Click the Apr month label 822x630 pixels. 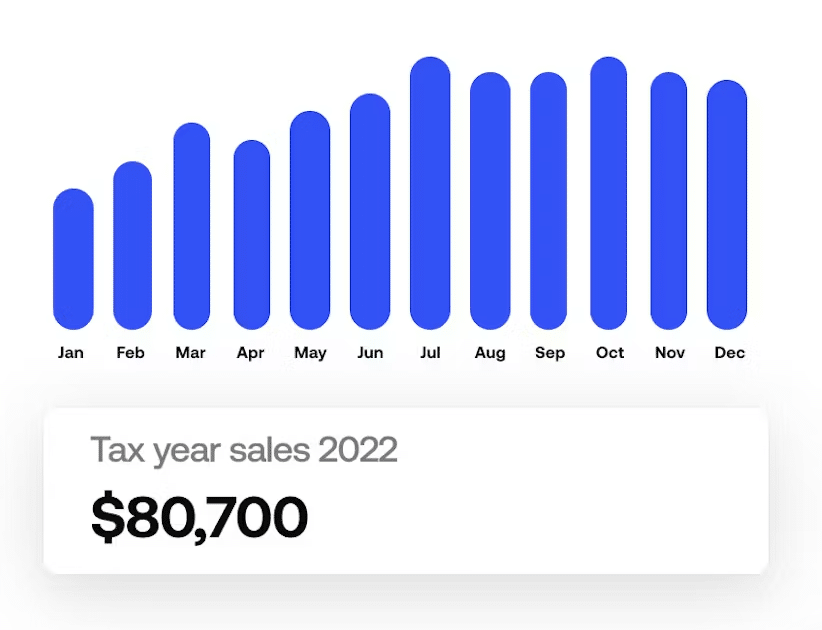tap(250, 353)
